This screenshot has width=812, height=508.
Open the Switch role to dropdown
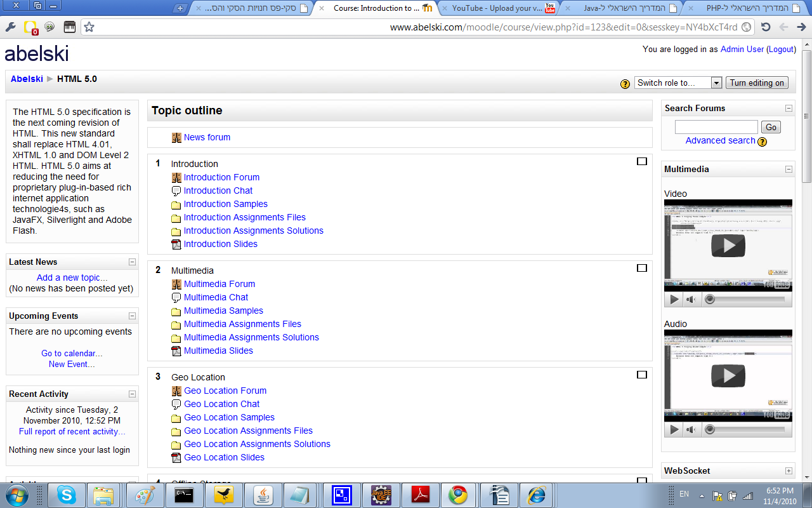pos(678,83)
